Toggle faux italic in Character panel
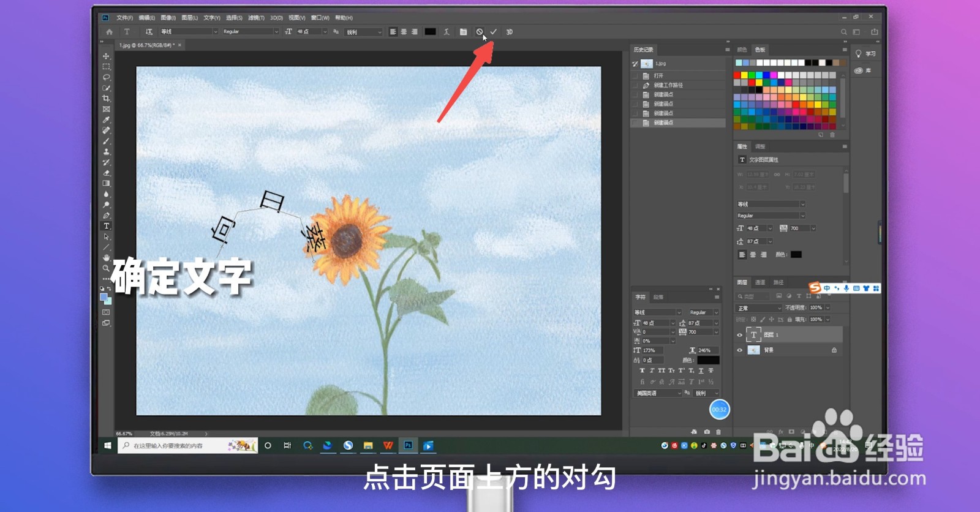The height and width of the screenshot is (512, 980). click(x=652, y=371)
